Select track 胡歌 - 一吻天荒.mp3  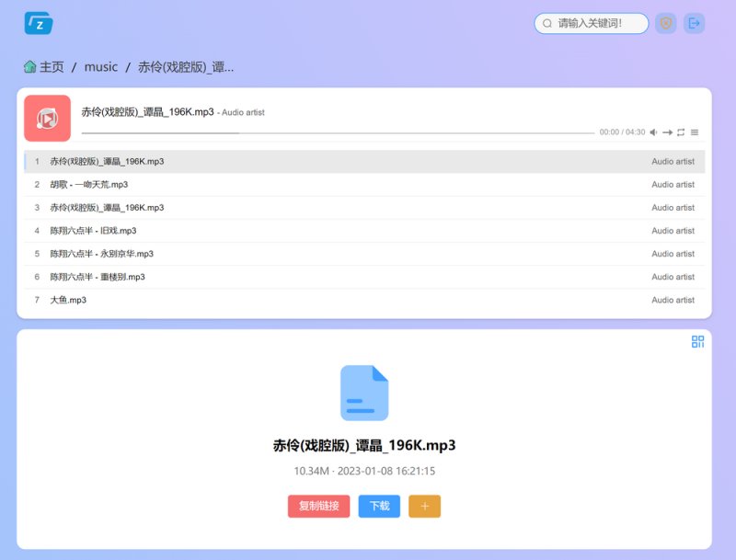click(x=364, y=184)
